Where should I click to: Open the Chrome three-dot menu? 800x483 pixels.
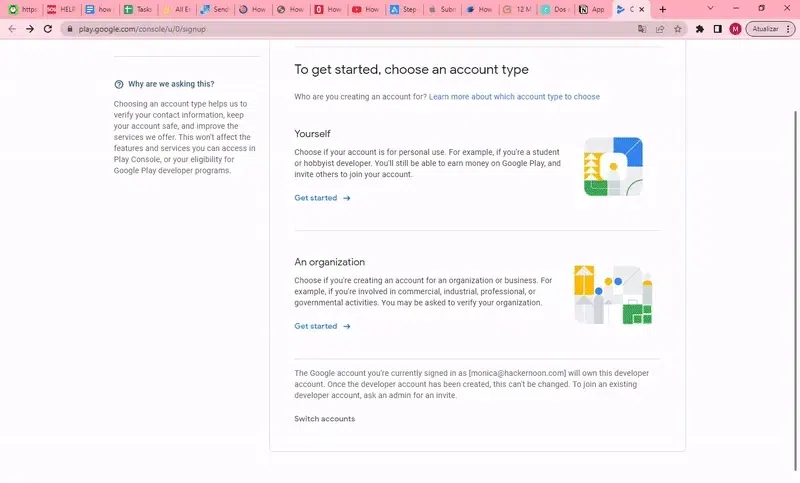tap(788, 29)
